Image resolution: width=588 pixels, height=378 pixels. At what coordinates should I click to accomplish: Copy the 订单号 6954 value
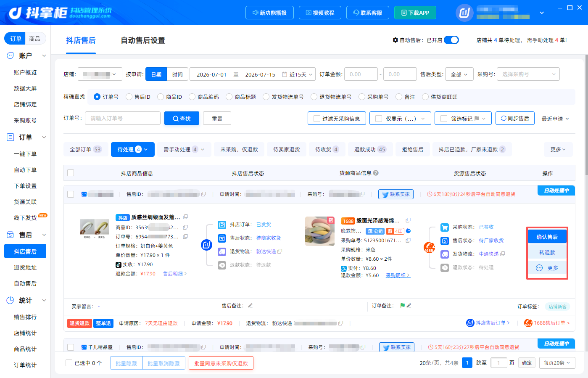tap(185, 236)
